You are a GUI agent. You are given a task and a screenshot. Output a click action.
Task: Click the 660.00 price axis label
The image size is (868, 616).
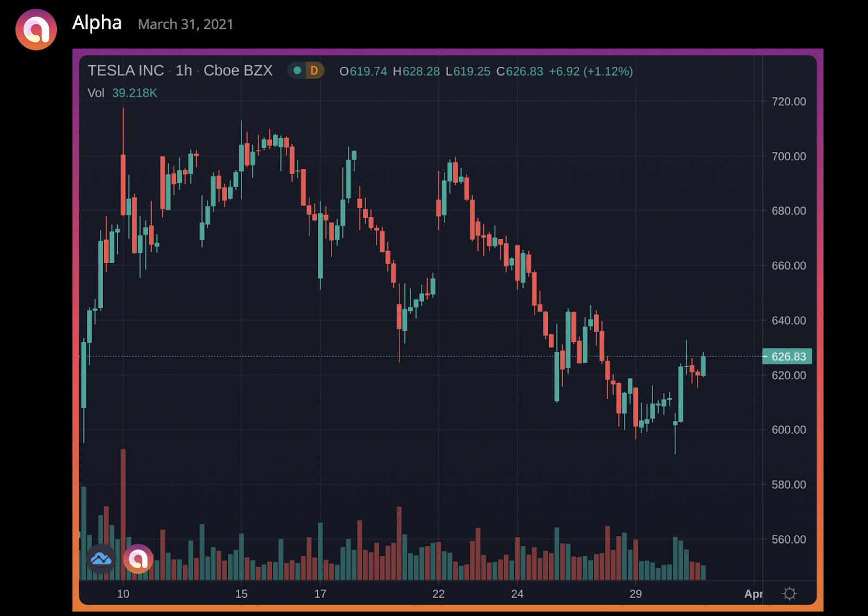[x=789, y=266]
